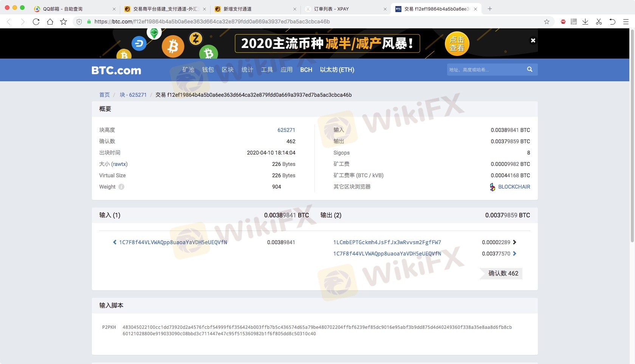The image size is (635, 364).
Task: Open the downloads icon in toolbar
Action: pos(585,22)
